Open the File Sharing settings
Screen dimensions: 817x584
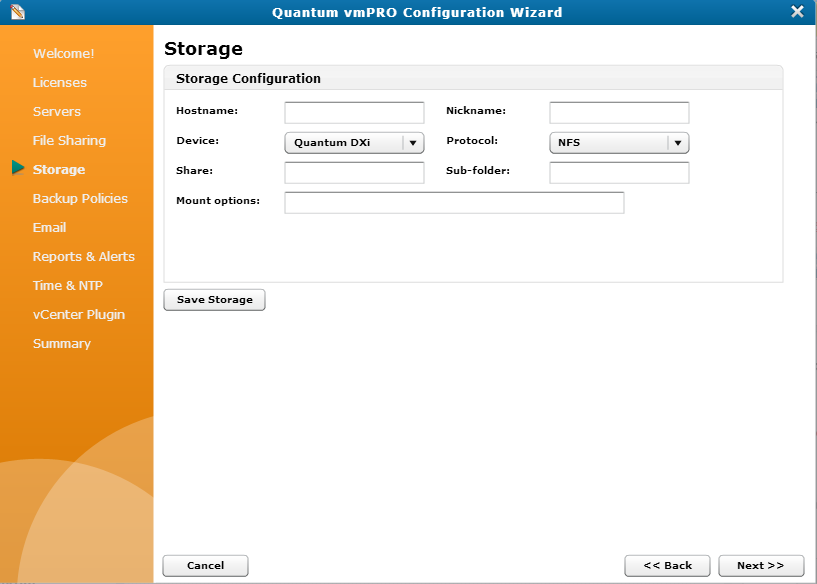[x=68, y=140]
